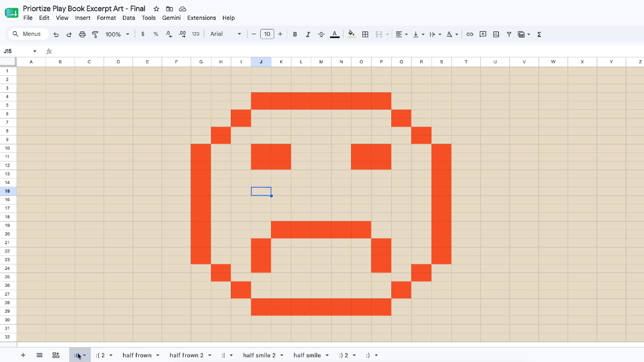Open horizontal align dropdown

[401, 34]
